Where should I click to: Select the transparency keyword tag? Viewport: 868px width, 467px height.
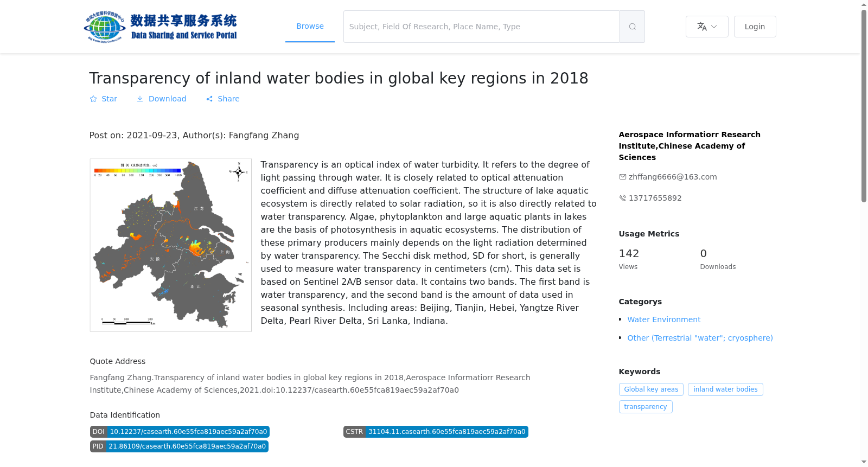click(x=646, y=407)
